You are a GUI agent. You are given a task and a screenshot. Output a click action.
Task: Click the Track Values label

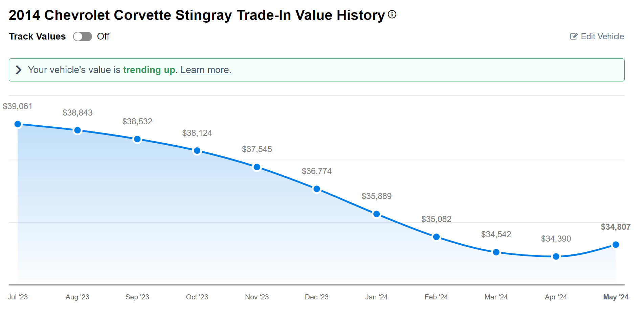point(37,36)
